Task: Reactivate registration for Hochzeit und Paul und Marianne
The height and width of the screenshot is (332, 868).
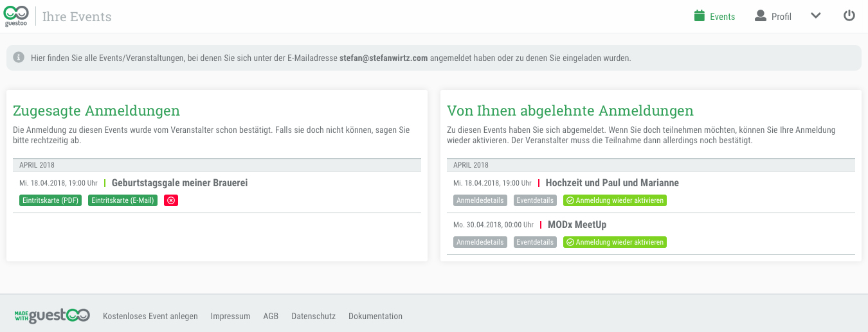Action: [x=615, y=200]
